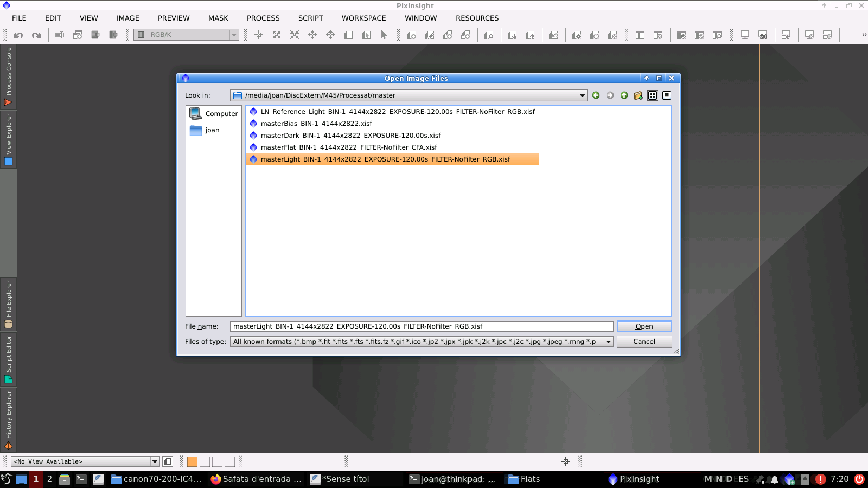Screen dimensions: 868x488
Task: Open the Process Console side panel
Action: click(x=8, y=76)
